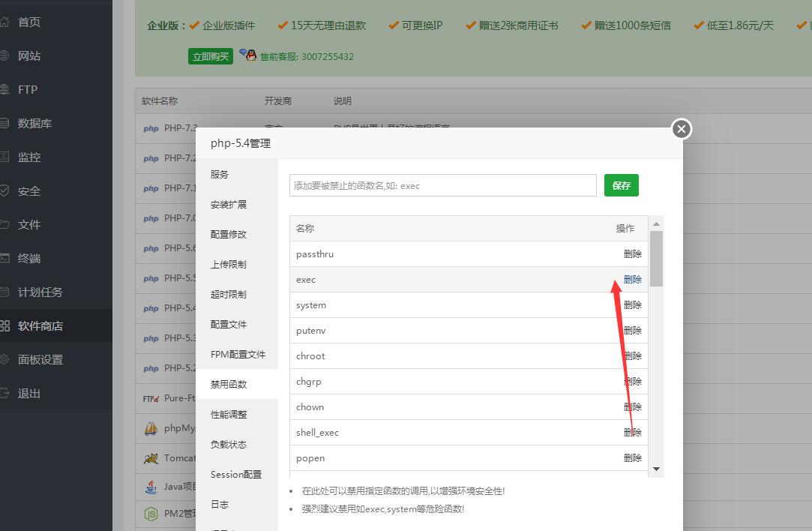Remove passthru from disabled functions

coord(632,253)
